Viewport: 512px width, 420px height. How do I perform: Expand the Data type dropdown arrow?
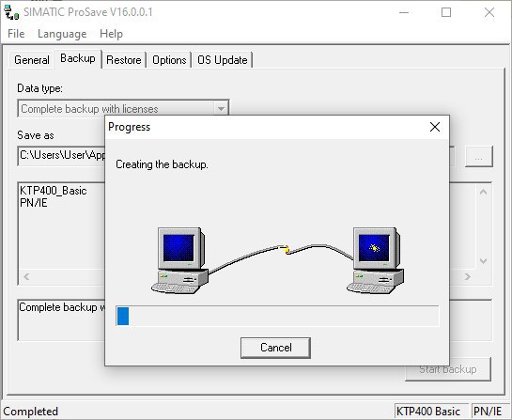pyautogui.click(x=221, y=109)
